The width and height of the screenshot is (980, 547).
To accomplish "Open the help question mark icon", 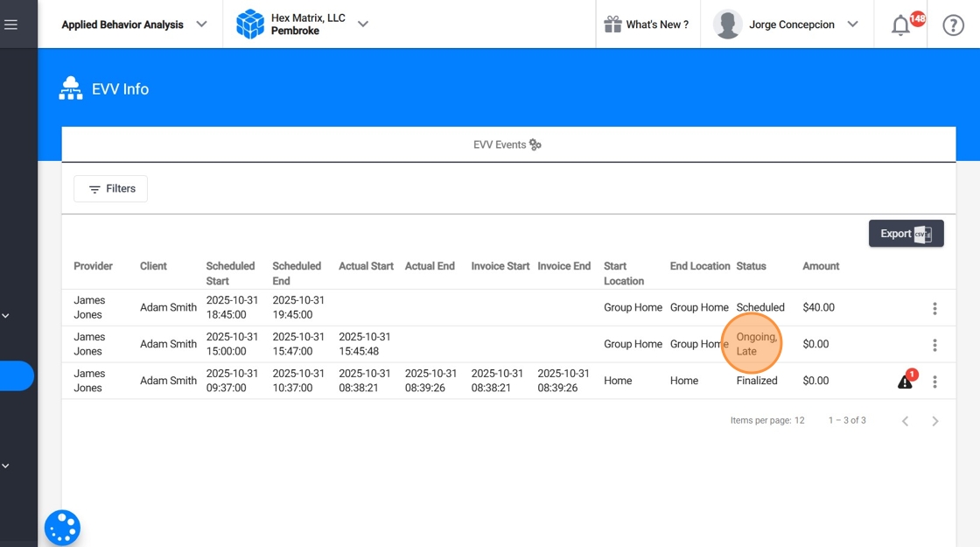I will tap(953, 25).
